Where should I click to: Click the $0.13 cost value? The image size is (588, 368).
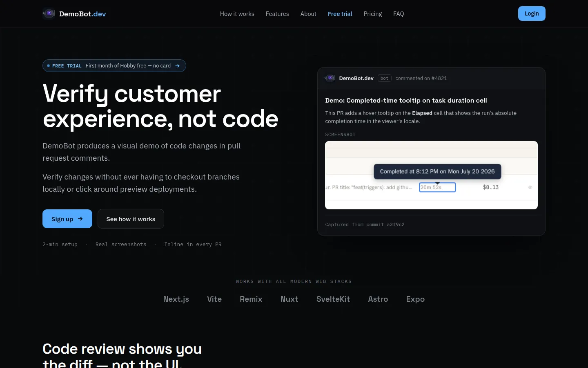[x=491, y=187]
